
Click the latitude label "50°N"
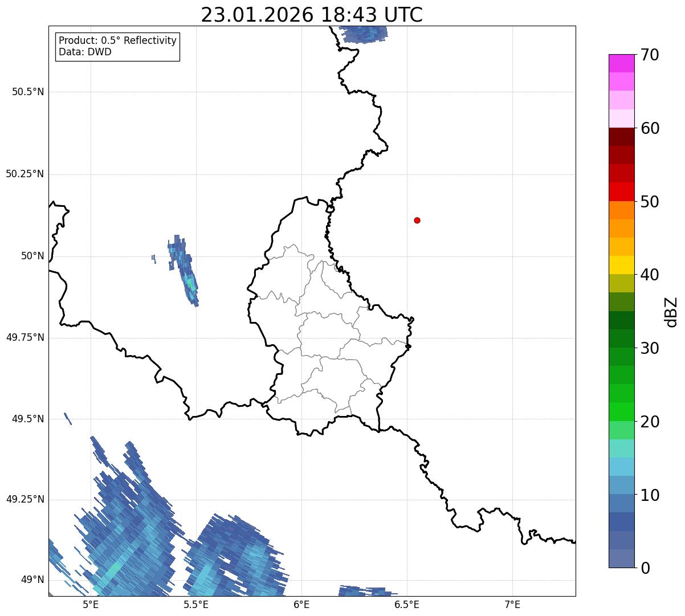click(x=32, y=256)
